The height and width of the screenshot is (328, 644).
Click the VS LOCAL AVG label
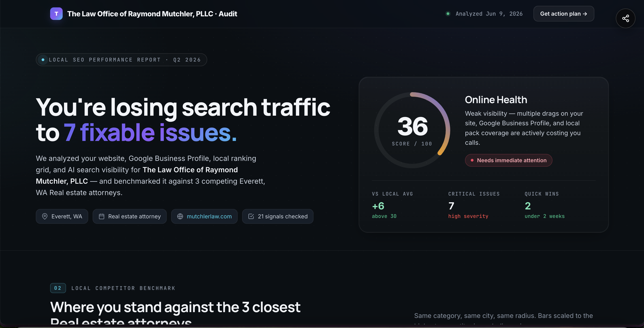pos(392,194)
